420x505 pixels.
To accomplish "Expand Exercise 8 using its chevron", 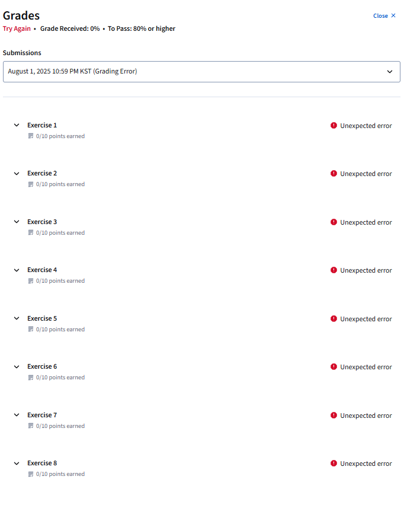I will [x=17, y=464].
